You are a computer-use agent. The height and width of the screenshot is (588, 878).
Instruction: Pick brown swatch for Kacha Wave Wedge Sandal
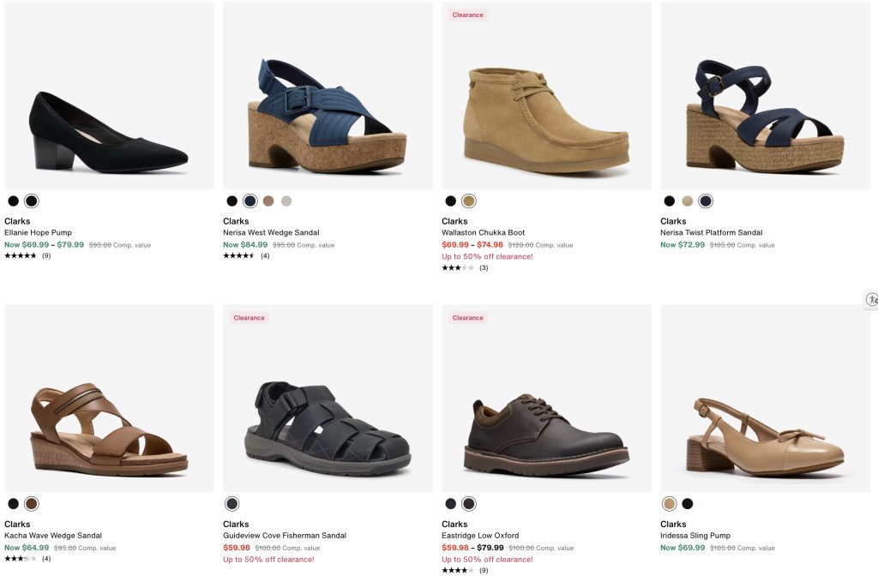tap(32, 504)
